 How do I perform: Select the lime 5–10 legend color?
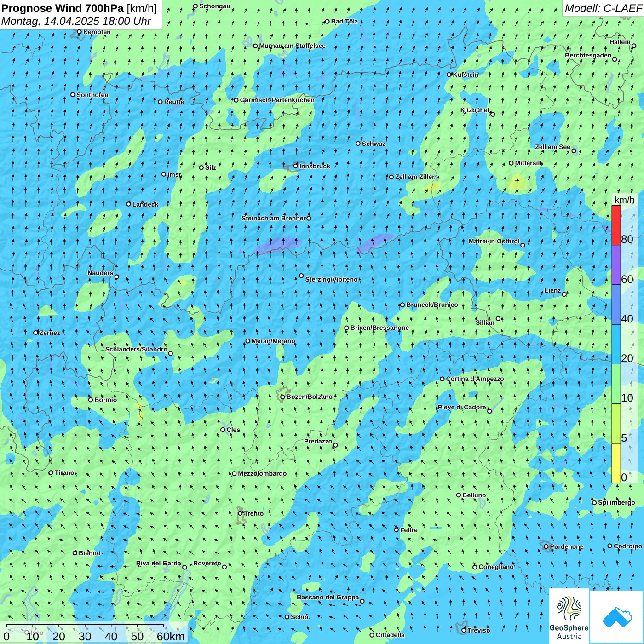tap(616, 424)
